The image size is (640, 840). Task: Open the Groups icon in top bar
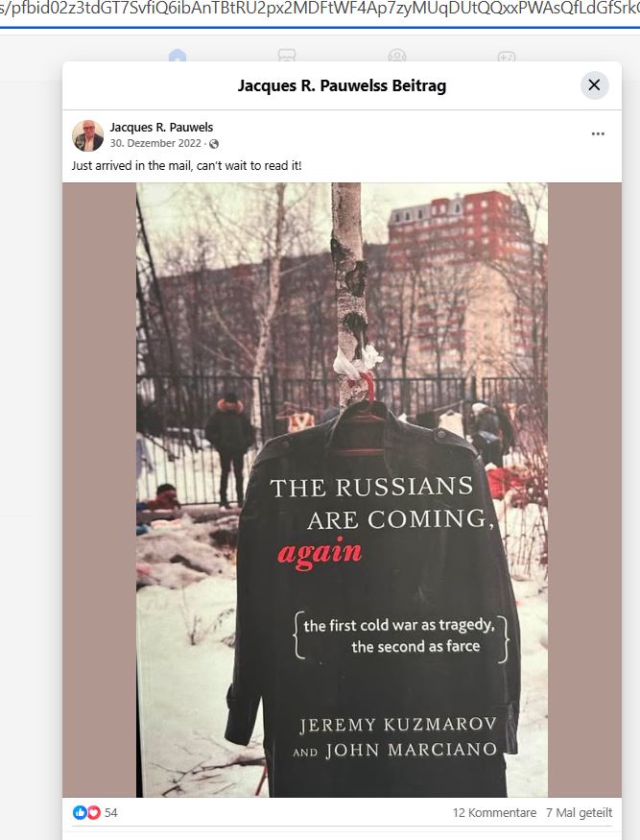click(x=397, y=56)
